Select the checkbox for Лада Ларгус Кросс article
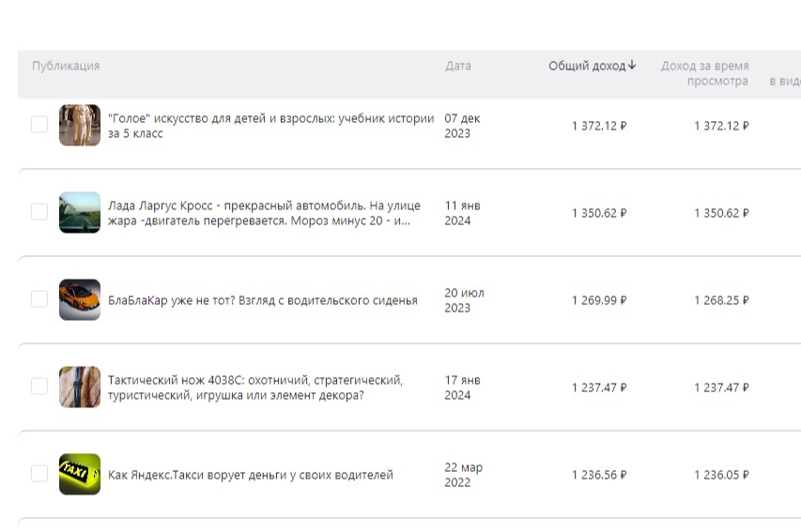 pos(39,212)
